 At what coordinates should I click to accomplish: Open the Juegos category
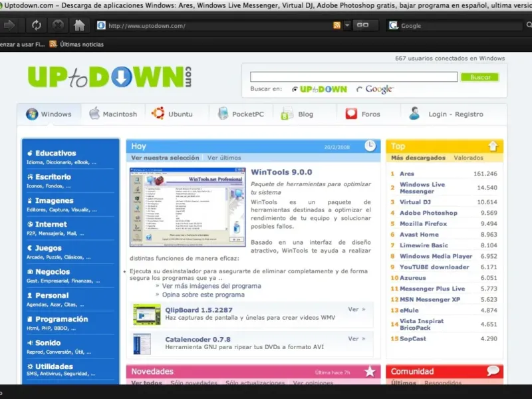pos(48,248)
